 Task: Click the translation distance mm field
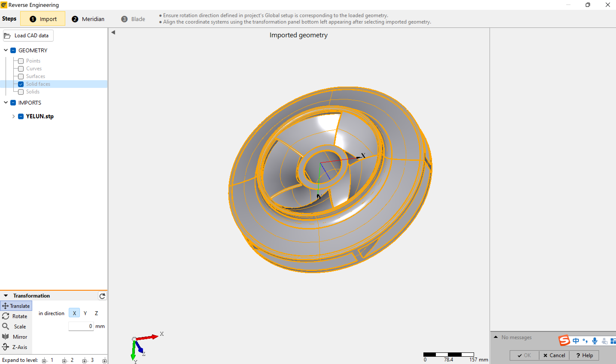(x=81, y=326)
